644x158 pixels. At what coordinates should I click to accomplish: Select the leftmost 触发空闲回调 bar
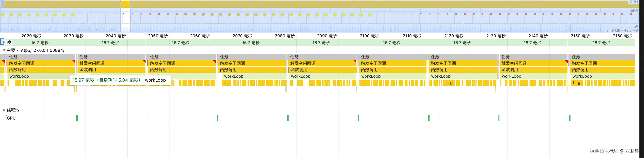tap(41, 63)
